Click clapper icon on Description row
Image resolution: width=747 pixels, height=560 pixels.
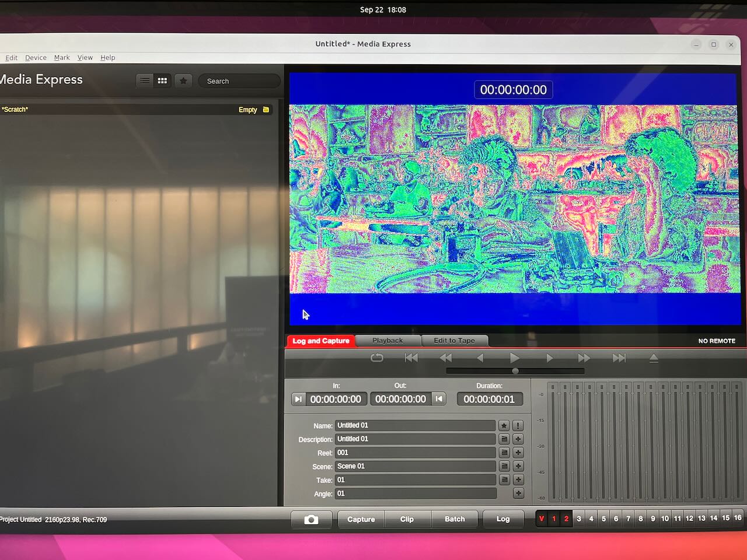[x=504, y=439]
